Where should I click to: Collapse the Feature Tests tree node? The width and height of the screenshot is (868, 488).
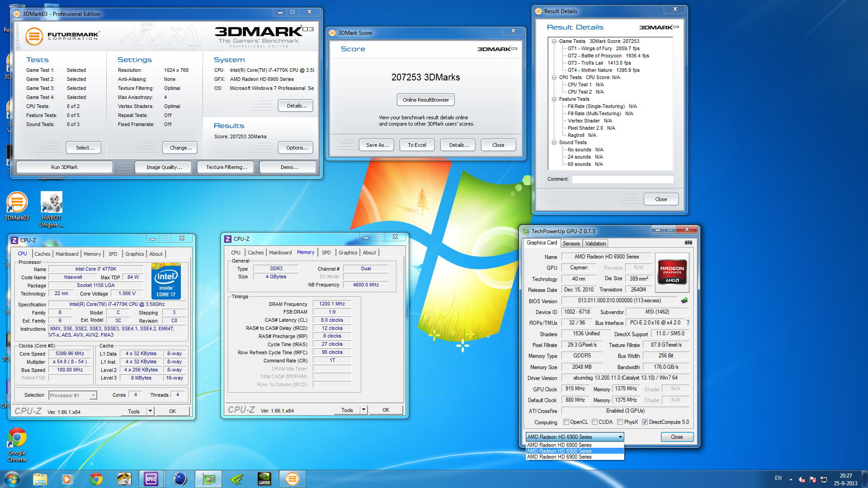click(554, 99)
